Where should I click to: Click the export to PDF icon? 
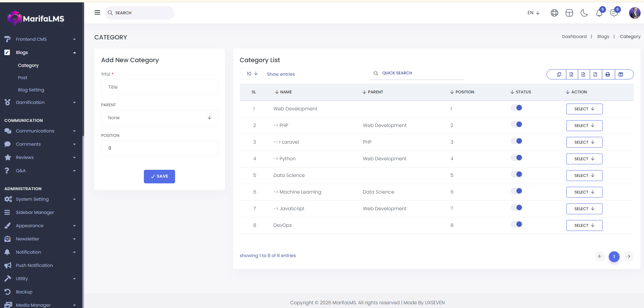tap(595, 74)
